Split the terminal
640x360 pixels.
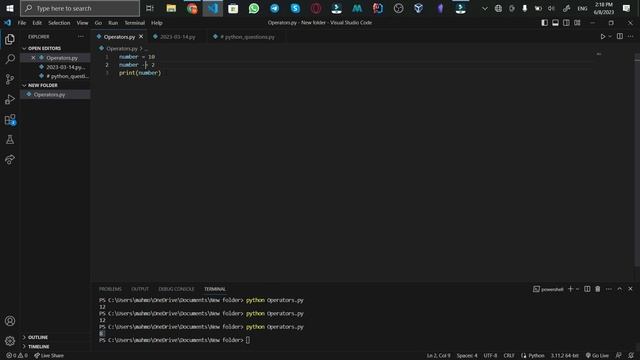point(587,289)
